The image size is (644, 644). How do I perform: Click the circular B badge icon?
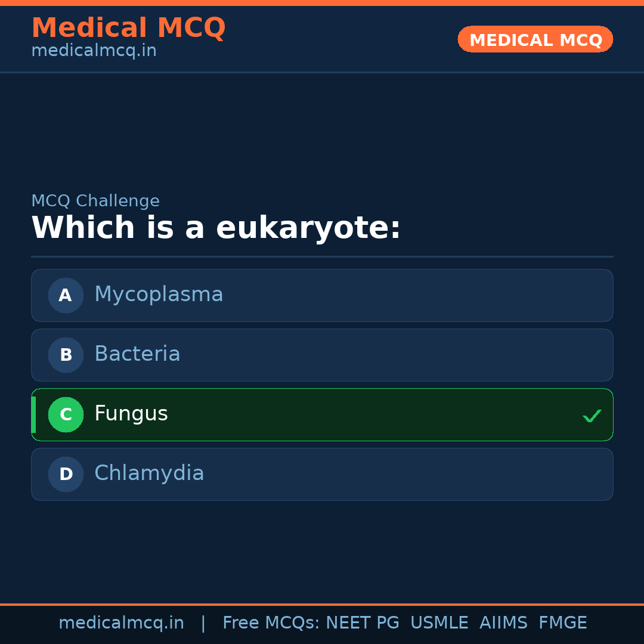point(66,355)
